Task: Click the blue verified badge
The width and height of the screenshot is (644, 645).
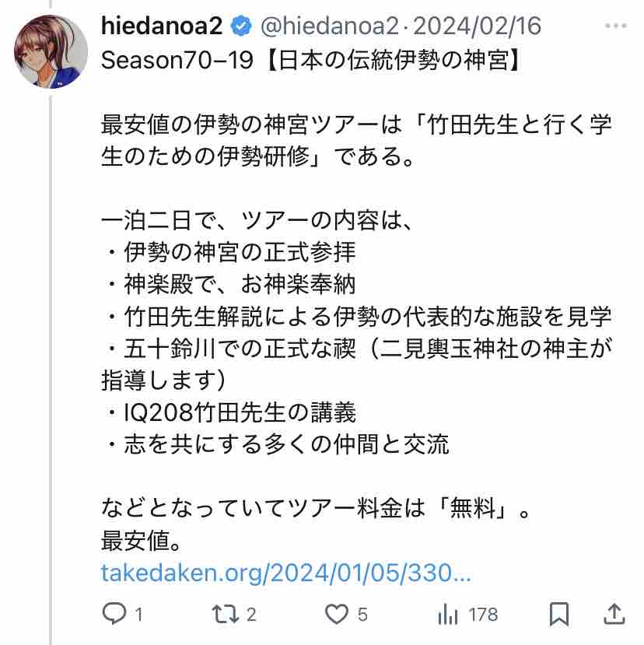Action: (x=241, y=27)
